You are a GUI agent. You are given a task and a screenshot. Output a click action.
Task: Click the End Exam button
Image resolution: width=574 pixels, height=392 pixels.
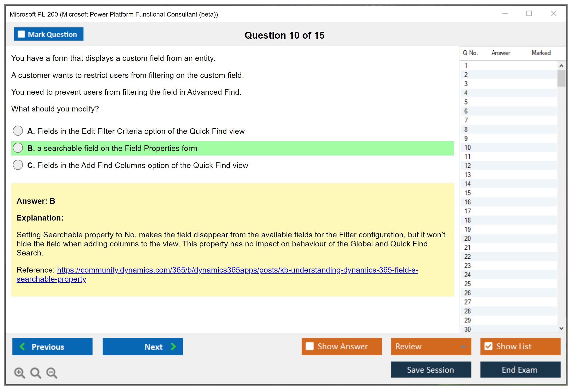click(520, 370)
